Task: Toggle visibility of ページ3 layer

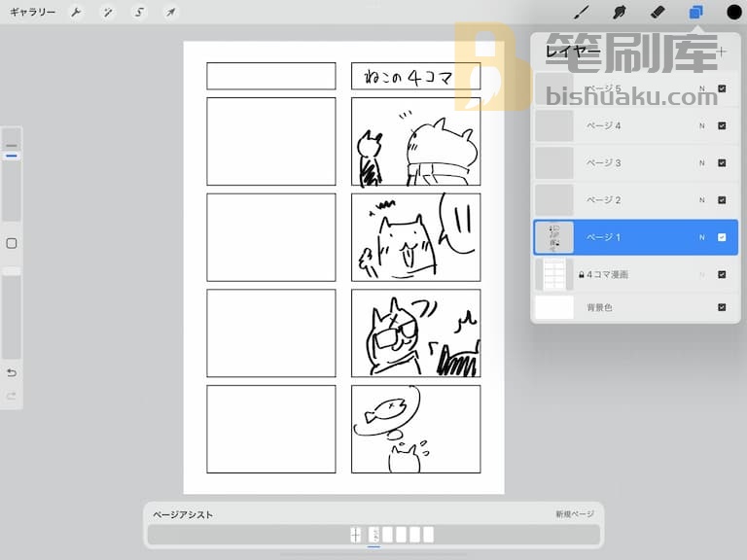Action: tap(722, 163)
